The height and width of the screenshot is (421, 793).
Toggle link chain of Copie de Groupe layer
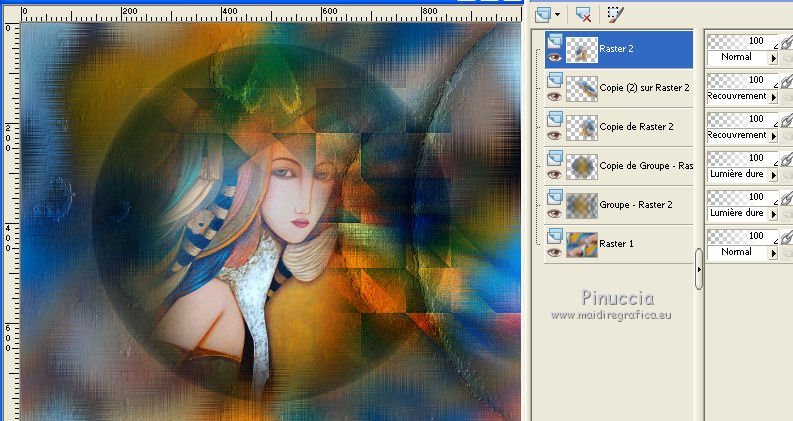[x=786, y=158]
